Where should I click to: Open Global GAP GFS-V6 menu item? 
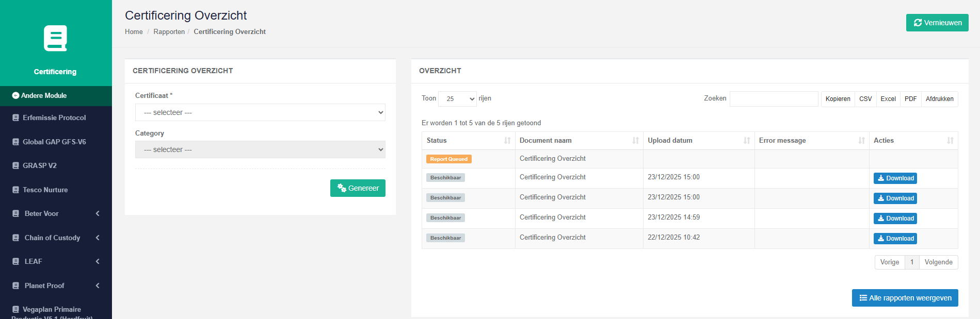(56, 142)
